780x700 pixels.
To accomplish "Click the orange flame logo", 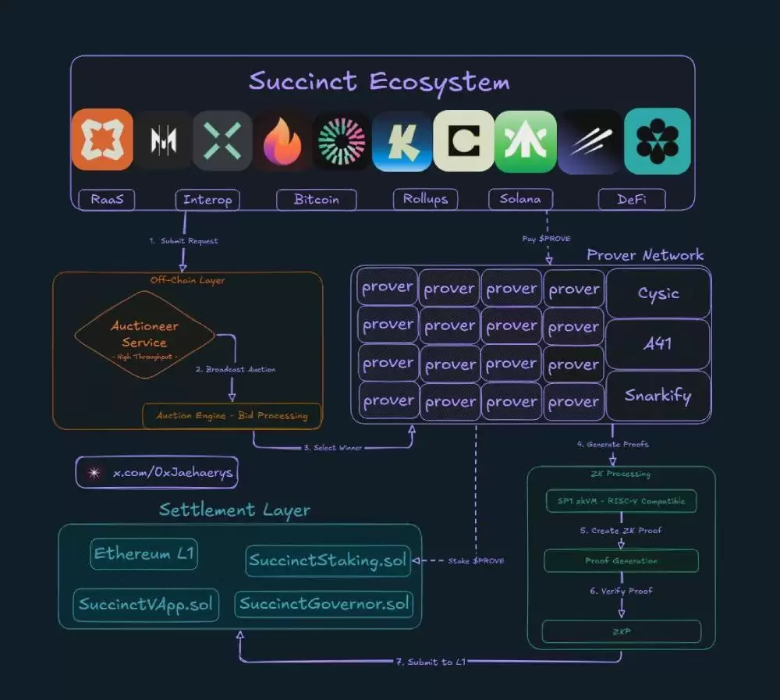I will pyautogui.click(x=282, y=141).
